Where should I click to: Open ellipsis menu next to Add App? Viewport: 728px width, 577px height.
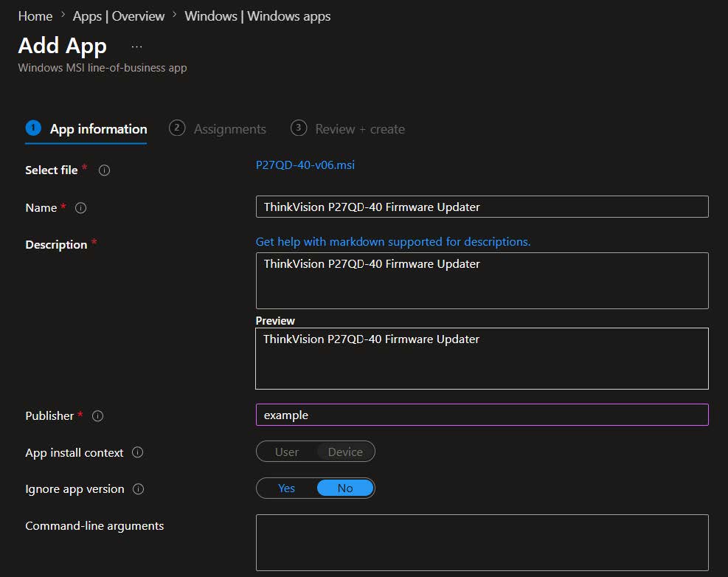coord(136,47)
